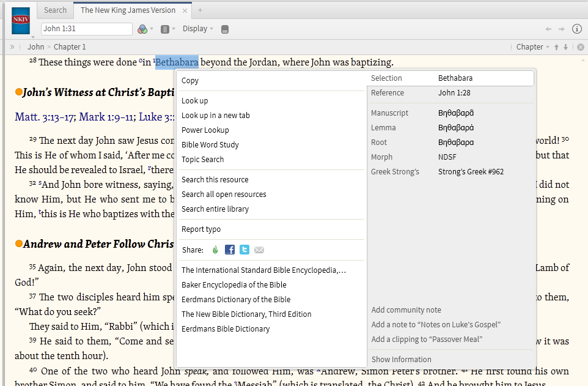Open the columns layout dropdown arrow
This screenshot has width=588, height=386.
[x=174, y=29]
